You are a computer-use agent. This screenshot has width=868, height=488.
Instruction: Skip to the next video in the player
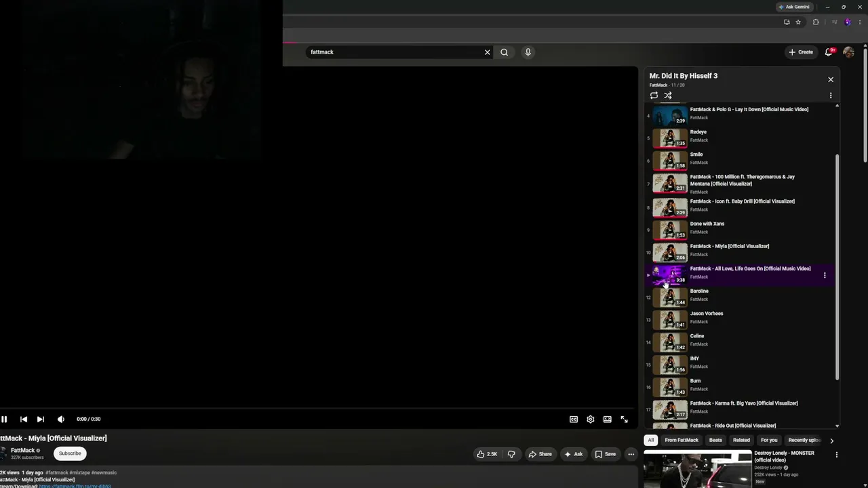(41, 420)
